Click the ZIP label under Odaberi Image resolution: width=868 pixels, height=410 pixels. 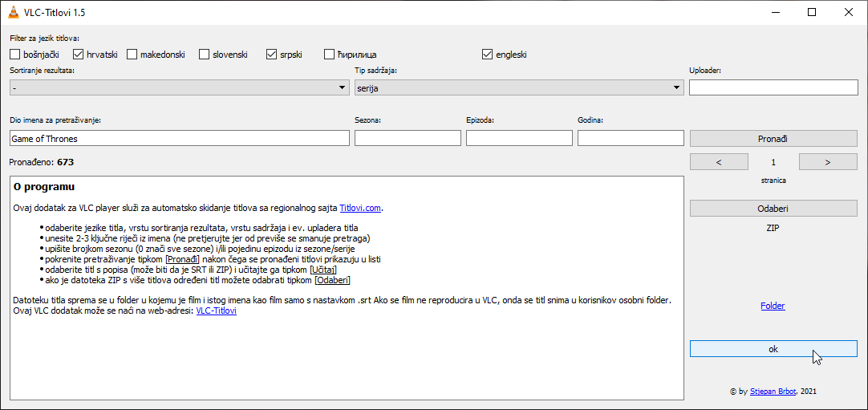tap(773, 227)
